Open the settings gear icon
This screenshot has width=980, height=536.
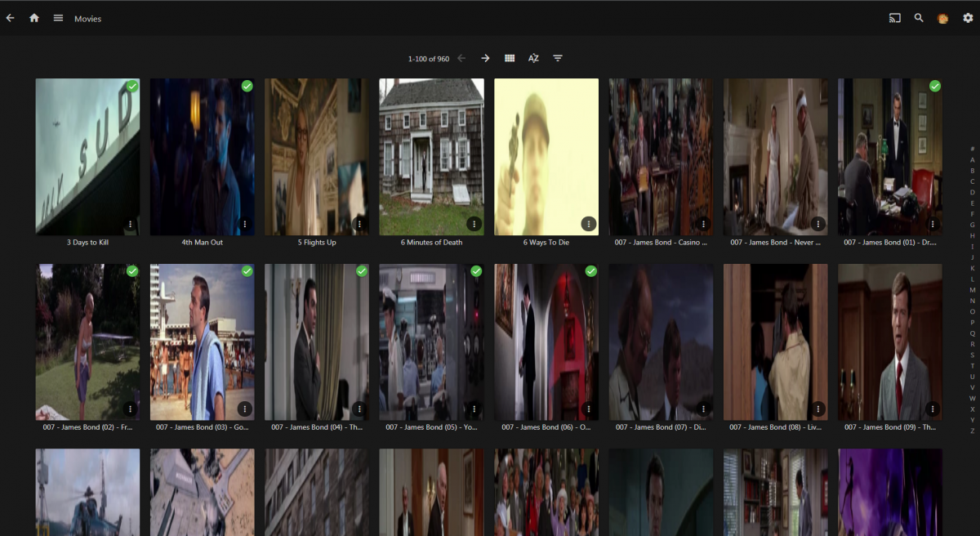pos(968,18)
